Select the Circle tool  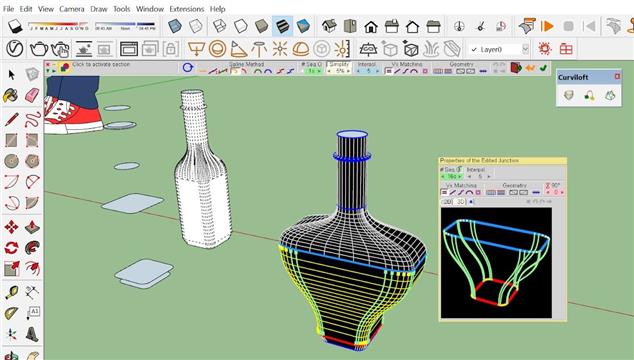(11, 161)
